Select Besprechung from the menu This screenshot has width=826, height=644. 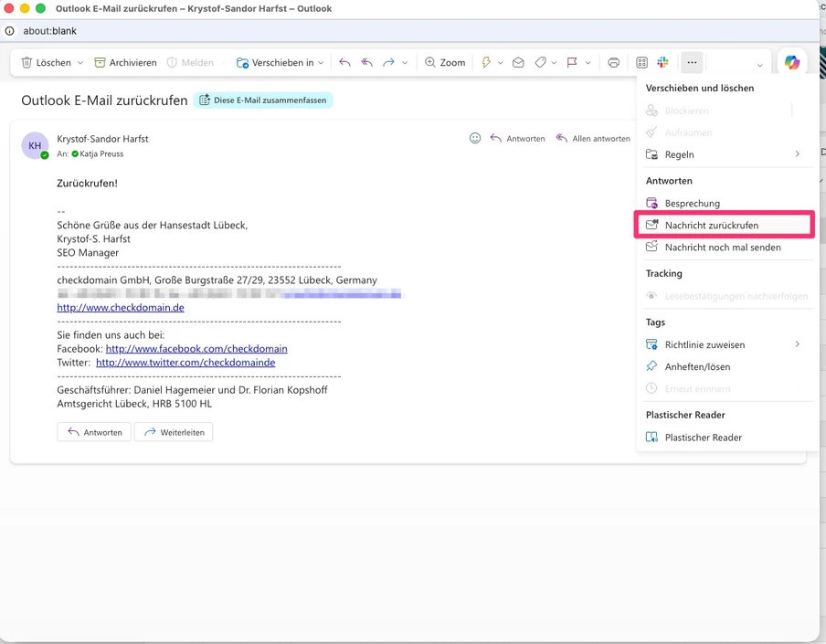pos(725,204)
